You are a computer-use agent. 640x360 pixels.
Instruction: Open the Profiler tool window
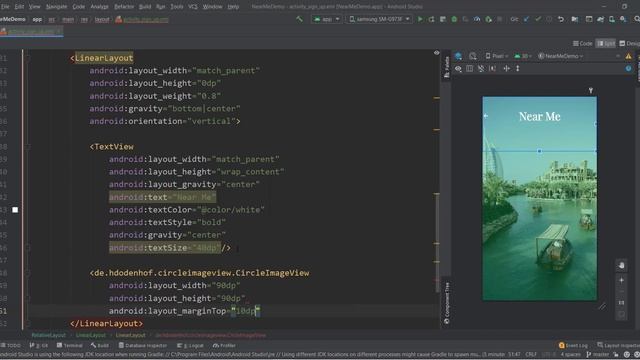[x=224, y=345]
